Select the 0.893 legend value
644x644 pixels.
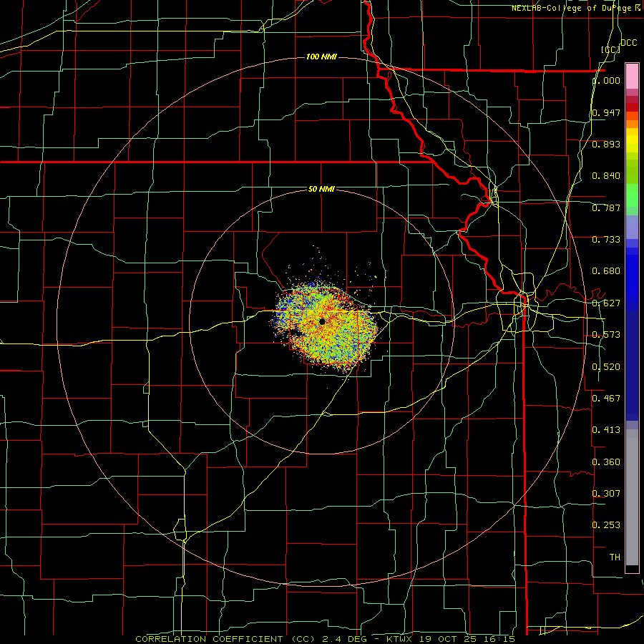(606, 144)
